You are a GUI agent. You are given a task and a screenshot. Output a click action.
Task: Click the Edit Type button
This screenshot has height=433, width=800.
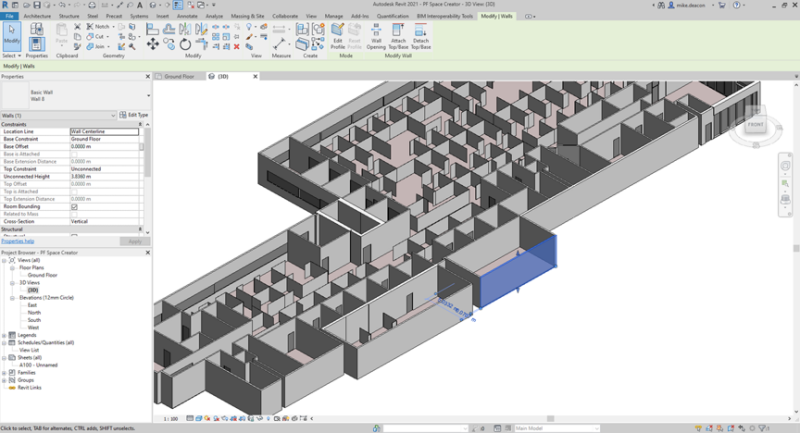[x=133, y=115]
